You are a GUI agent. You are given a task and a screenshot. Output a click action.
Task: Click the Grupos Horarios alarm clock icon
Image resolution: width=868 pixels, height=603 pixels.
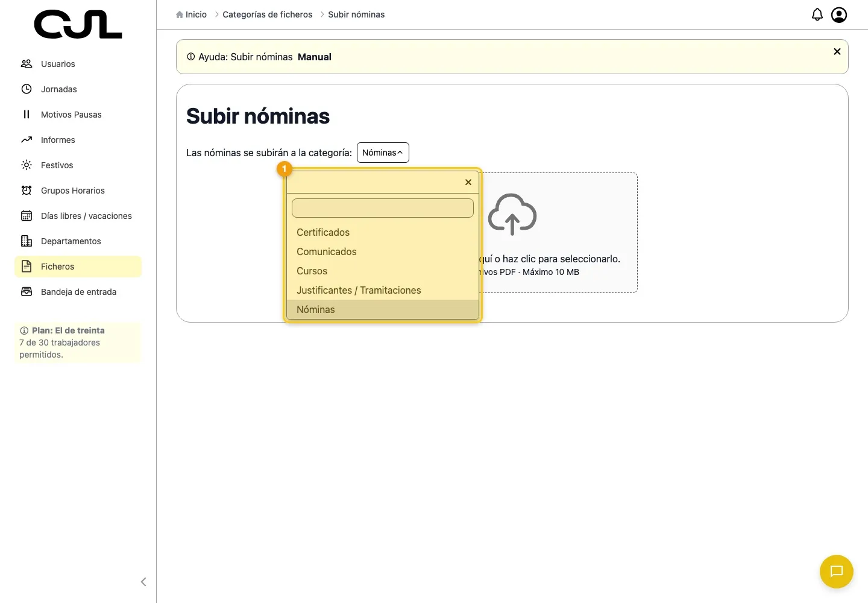(27, 191)
